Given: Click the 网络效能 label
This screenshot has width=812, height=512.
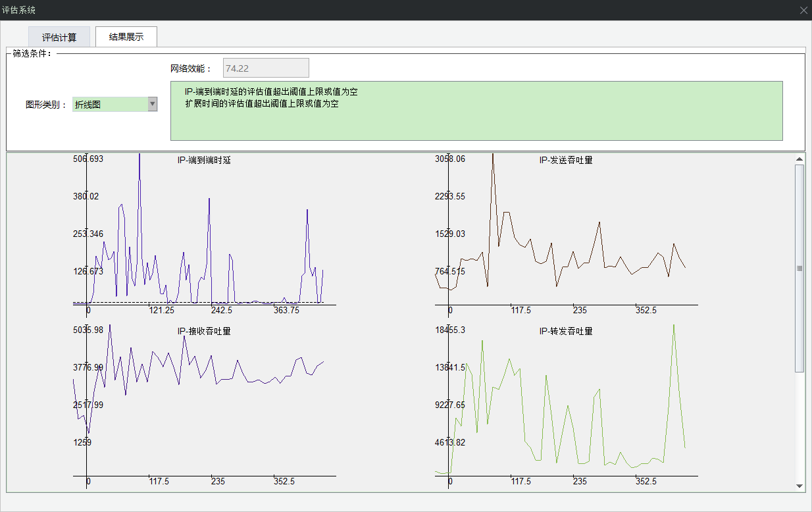Looking at the screenshot, I should 191,68.
